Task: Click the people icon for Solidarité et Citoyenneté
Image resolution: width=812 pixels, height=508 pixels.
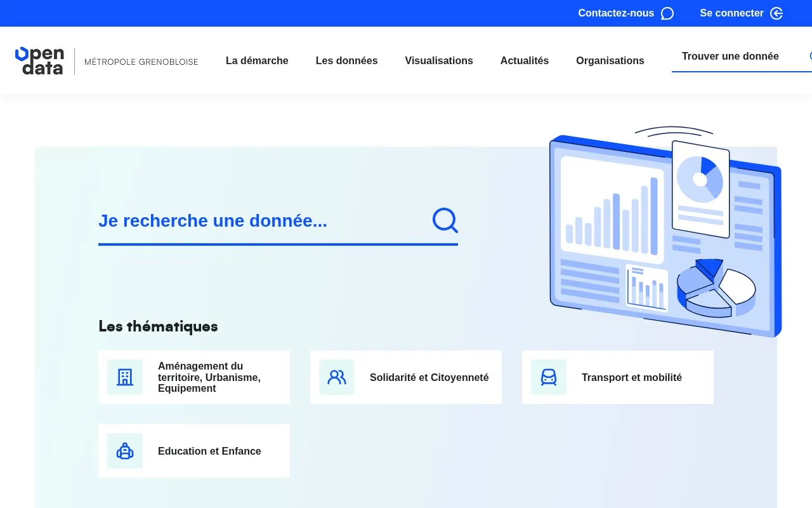Action: coord(337,377)
